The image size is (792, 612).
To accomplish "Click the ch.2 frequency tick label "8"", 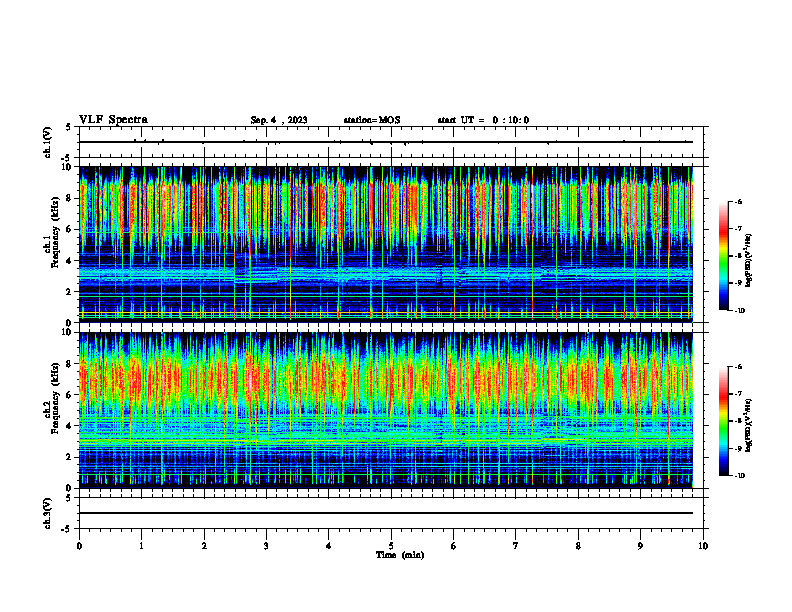I will click(71, 364).
